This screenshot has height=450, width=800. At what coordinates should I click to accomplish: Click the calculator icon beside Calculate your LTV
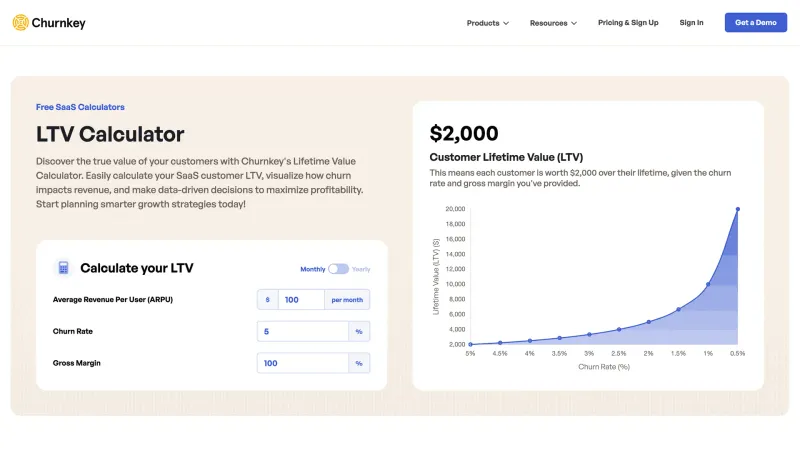pyautogui.click(x=63, y=268)
